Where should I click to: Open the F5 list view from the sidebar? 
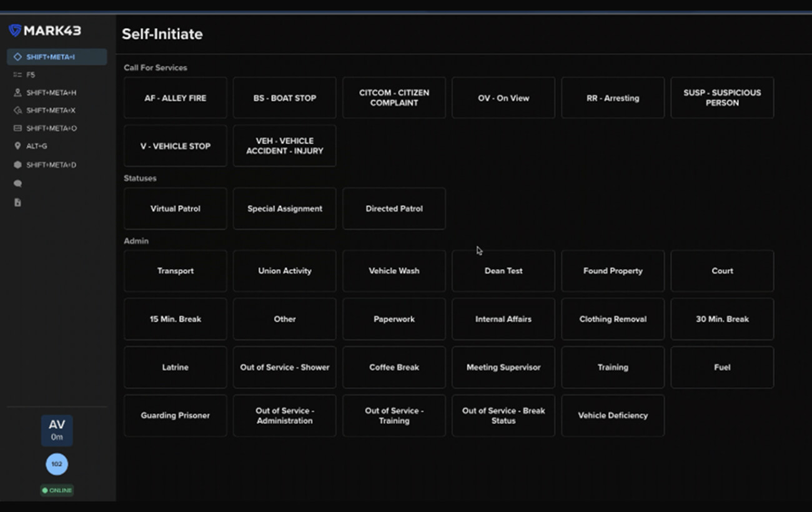[x=19, y=74]
